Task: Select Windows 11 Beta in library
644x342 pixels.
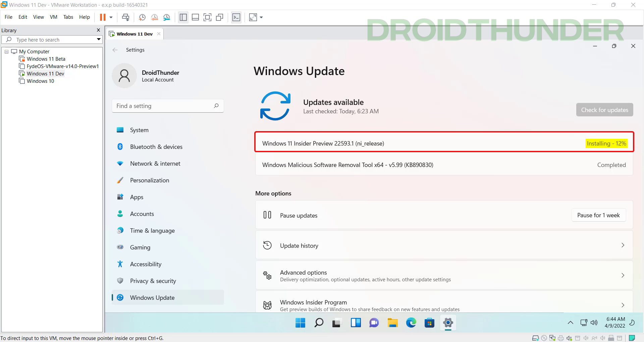Action: click(46, 59)
